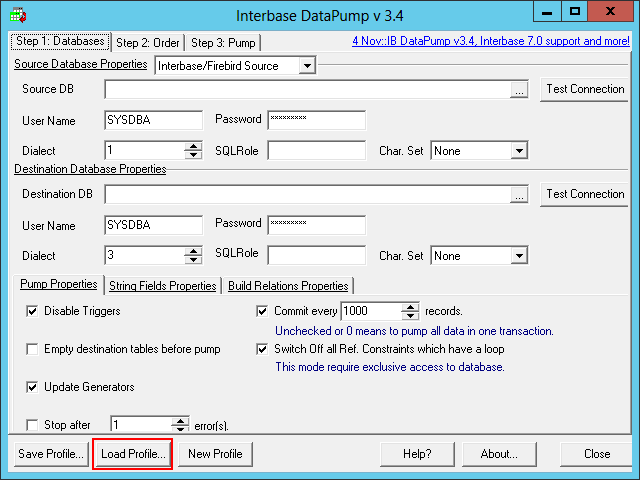Viewport: 640px width, 480px height.
Task: Enable Empty destination tables before pump
Action: pyautogui.click(x=33, y=349)
